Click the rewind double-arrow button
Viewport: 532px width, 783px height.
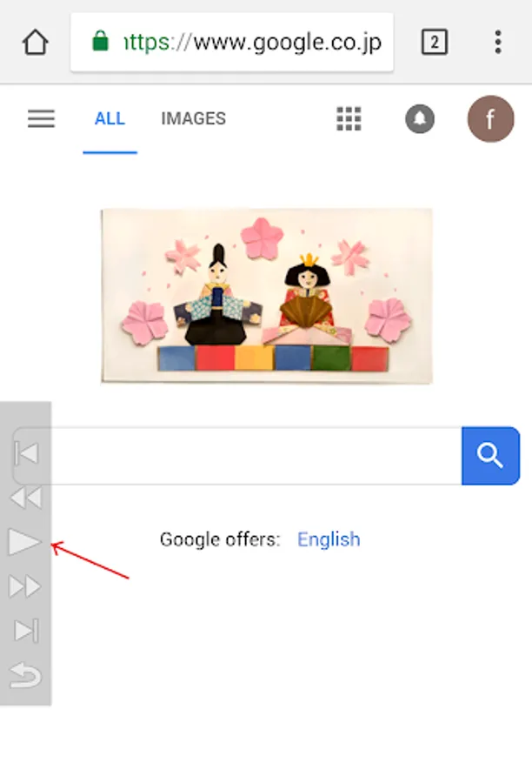pyautogui.click(x=25, y=498)
